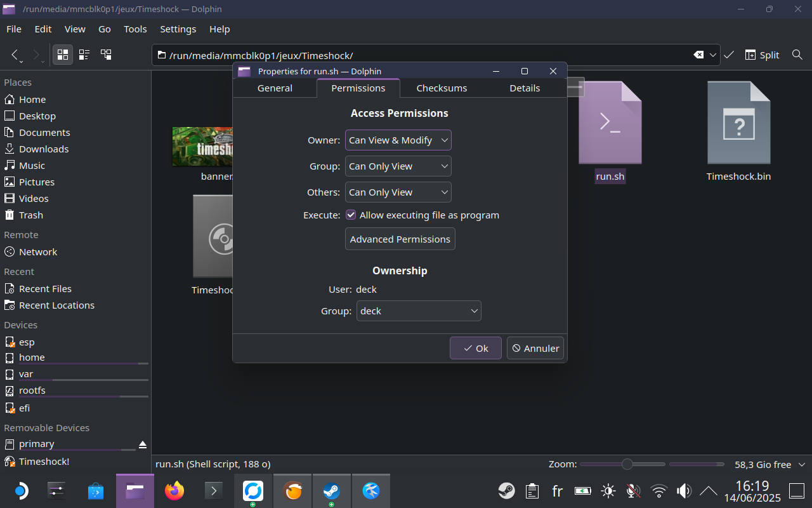Viewport: 812px width, 508px height.
Task: Open Timeshock! removable device
Action: click(44, 462)
